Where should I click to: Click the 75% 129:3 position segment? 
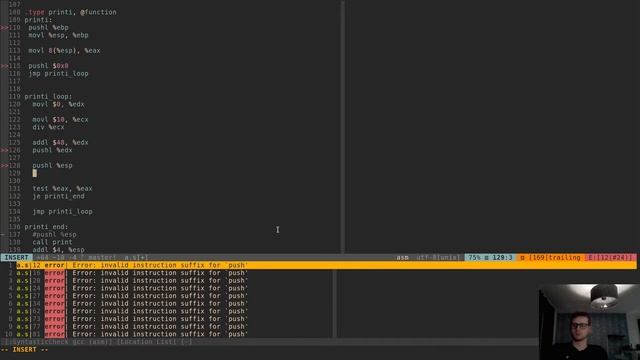pyautogui.click(x=490, y=258)
